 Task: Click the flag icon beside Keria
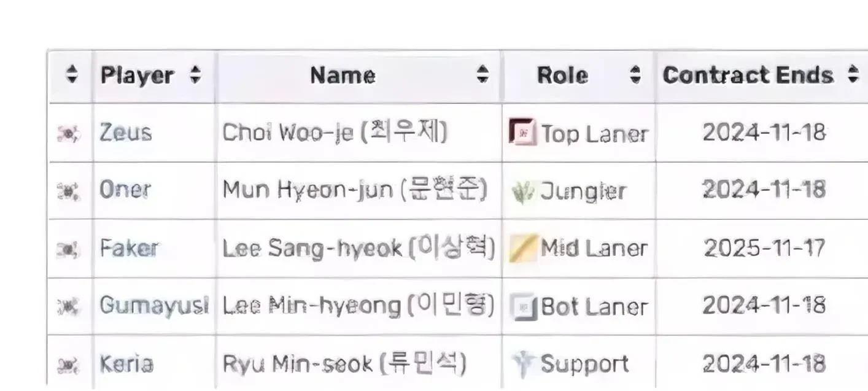69,365
